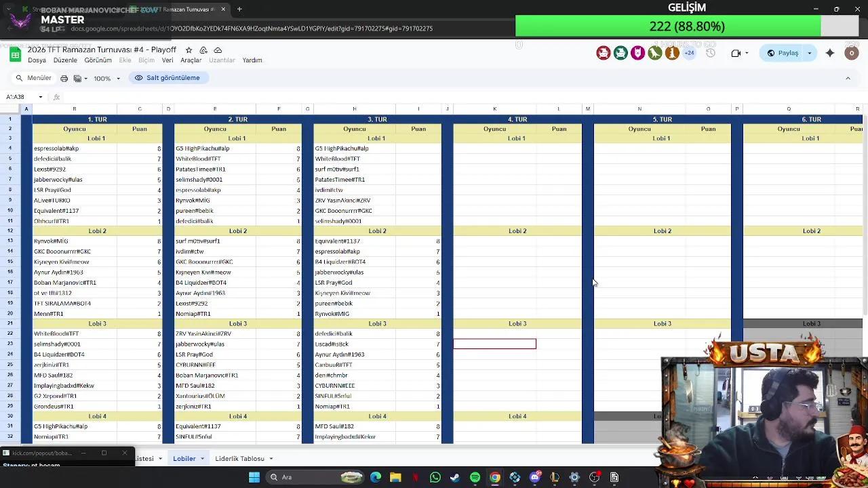868x488 pixels.
Task: Toggle the Salt görüntüleme view-only mode
Action: click(x=167, y=78)
